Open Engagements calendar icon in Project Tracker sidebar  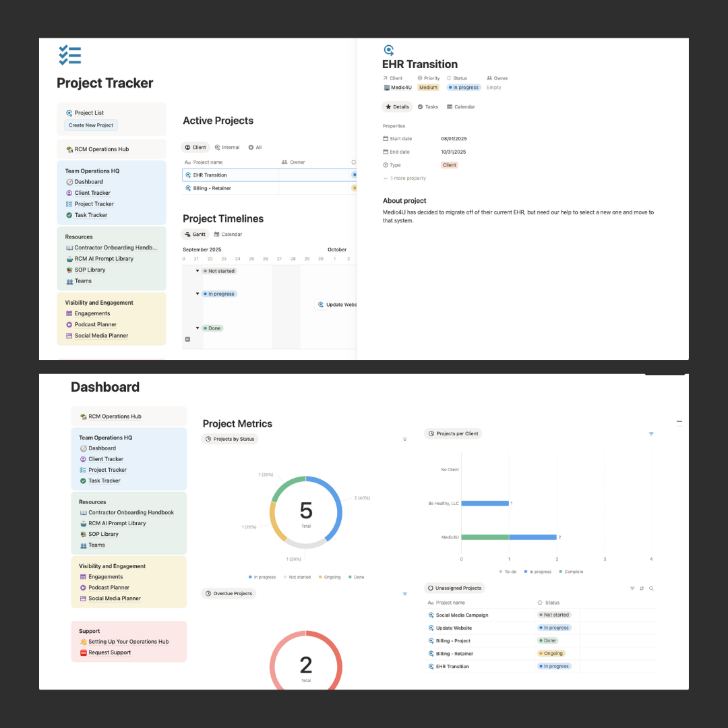click(x=69, y=314)
